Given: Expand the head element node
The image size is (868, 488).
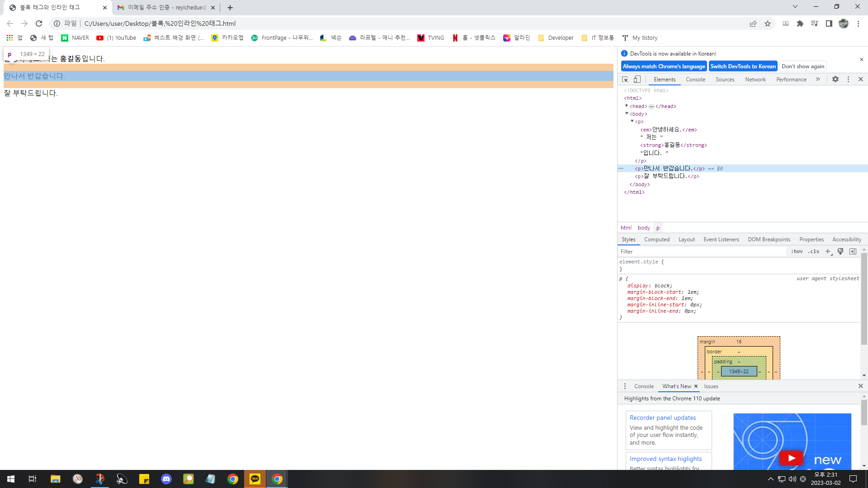Looking at the screenshot, I should 627,106.
